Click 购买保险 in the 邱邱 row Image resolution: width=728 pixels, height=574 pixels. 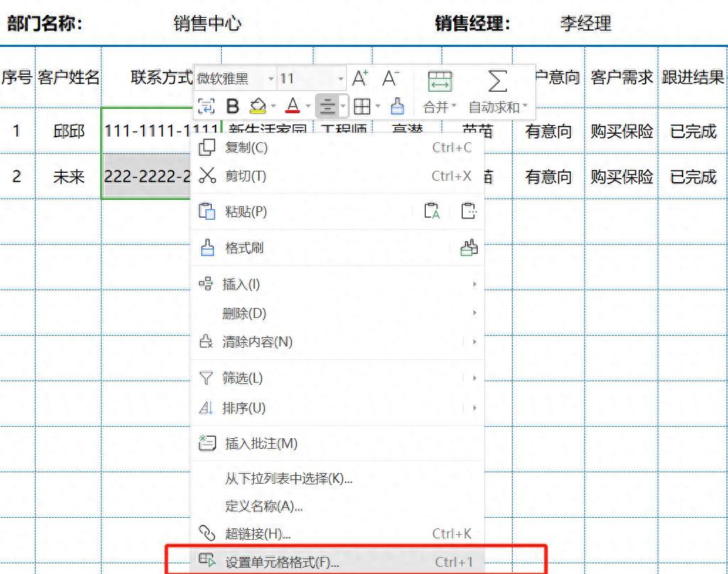click(x=621, y=131)
